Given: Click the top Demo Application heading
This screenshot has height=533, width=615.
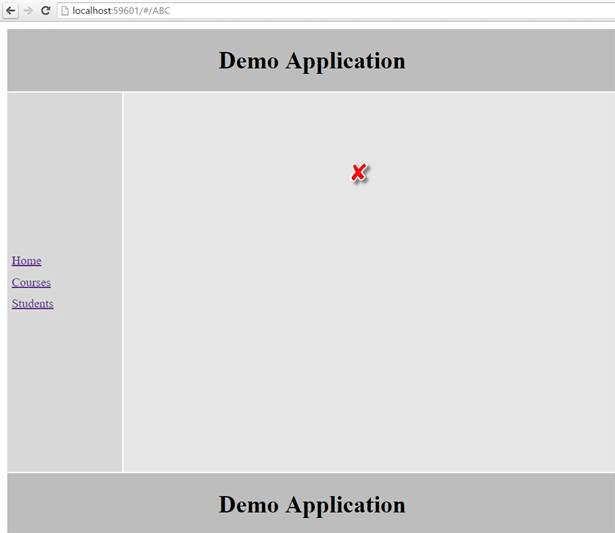Looking at the screenshot, I should [x=312, y=61].
